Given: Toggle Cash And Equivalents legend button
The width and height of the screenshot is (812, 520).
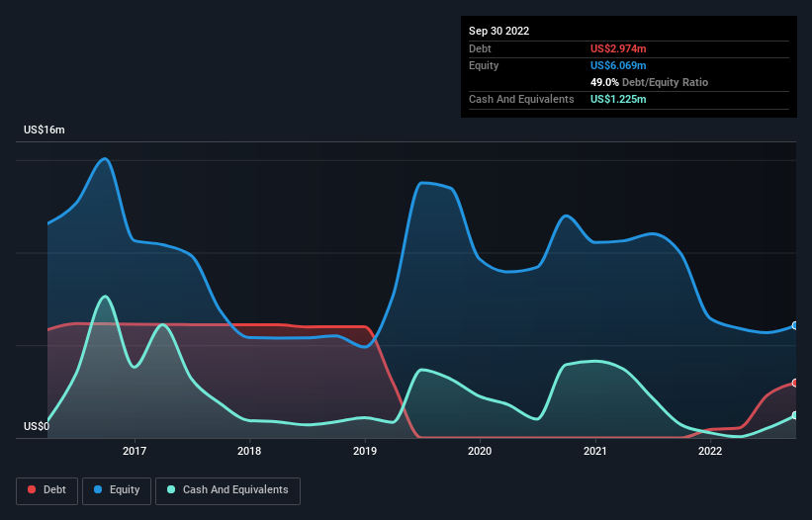Looking at the screenshot, I should pos(227,490).
